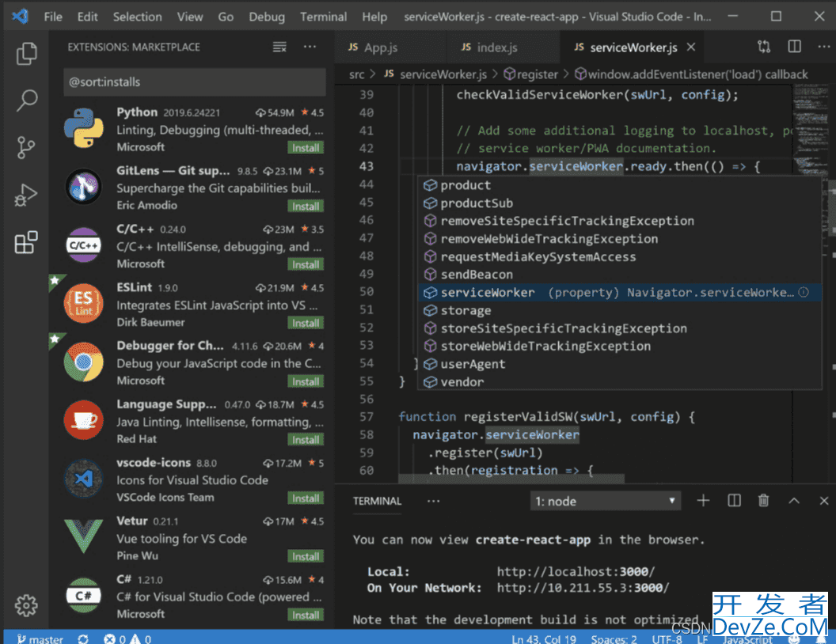
Task: Install the vscode-icons extension
Action: coord(306,498)
